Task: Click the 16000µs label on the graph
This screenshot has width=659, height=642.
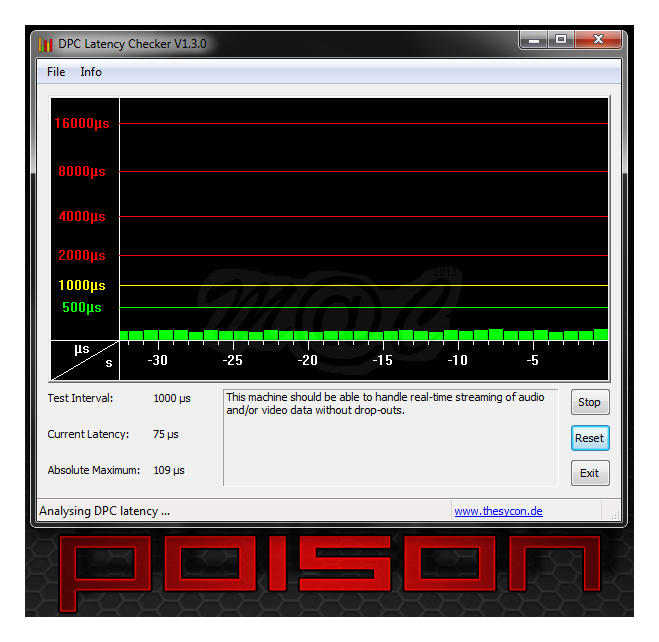Action: pyautogui.click(x=82, y=124)
